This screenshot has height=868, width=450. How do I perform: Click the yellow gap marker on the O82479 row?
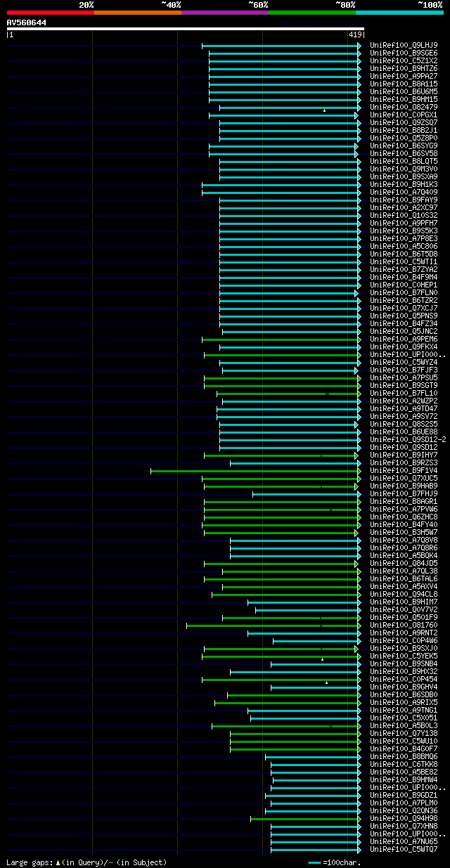click(x=324, y=110)
